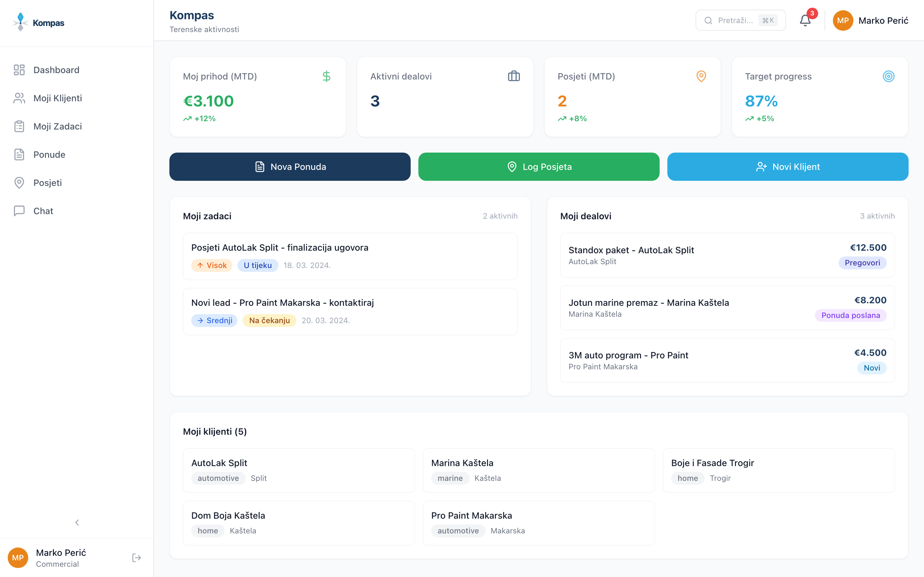Click the target icon on Target progress card
924x577 pixels.
click(x=888, y=76)
